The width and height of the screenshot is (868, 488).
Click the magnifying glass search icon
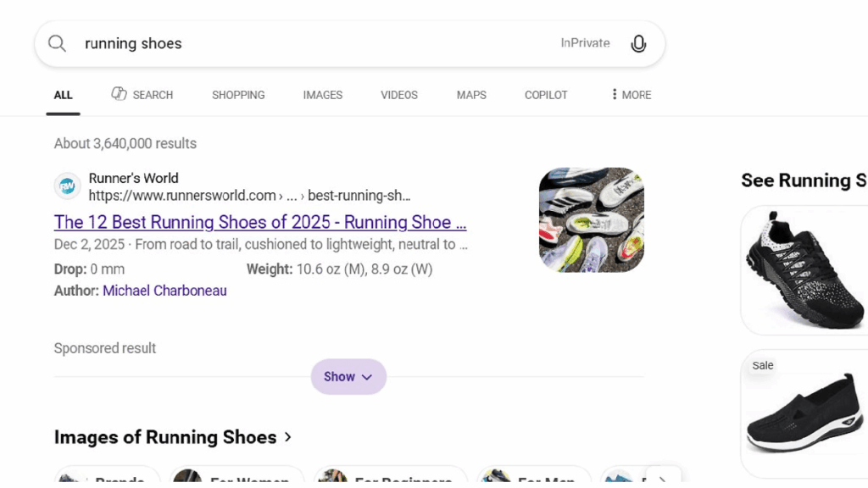tap(56, 43)
